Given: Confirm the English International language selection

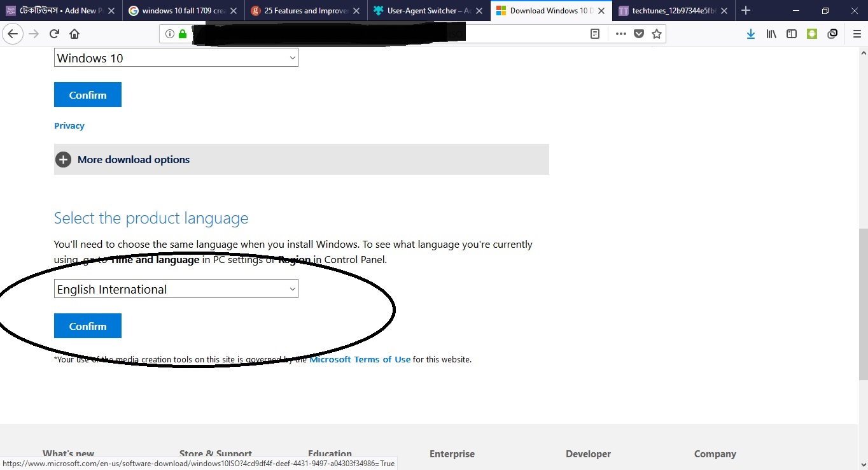Looking at the screenshot, I should (x=88, y=326).
